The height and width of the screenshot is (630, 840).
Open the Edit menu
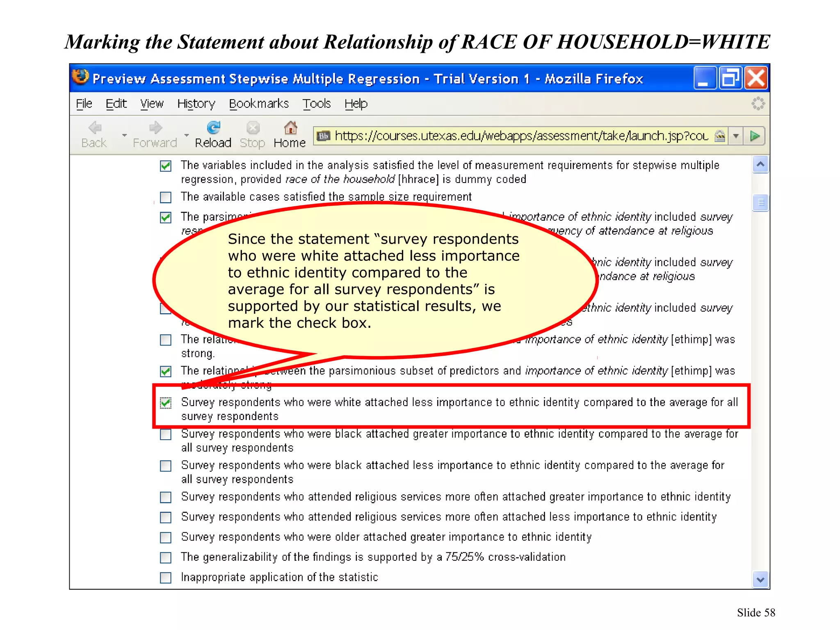[x=116, y=104]
